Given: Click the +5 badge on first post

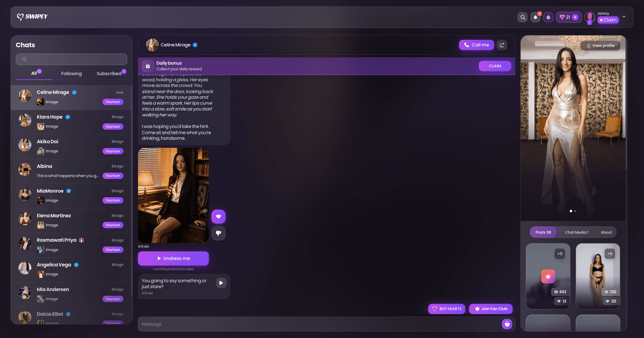Looking at the screenshot, I should point(560,254).
